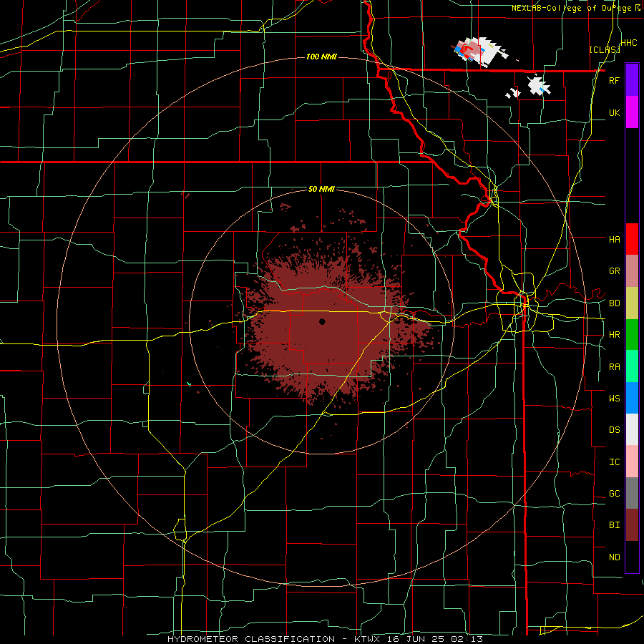The image size is (644, 644).
Task: Click the HHC product label
Action: [x=628, y=43]
